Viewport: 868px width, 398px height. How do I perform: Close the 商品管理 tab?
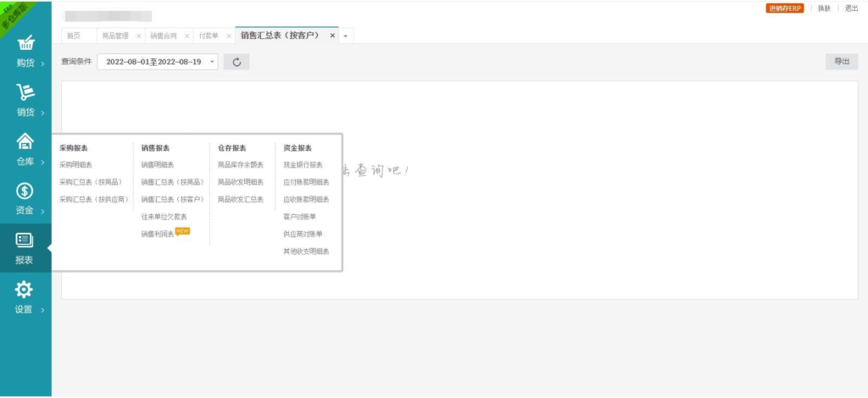(x=138, y=36)
